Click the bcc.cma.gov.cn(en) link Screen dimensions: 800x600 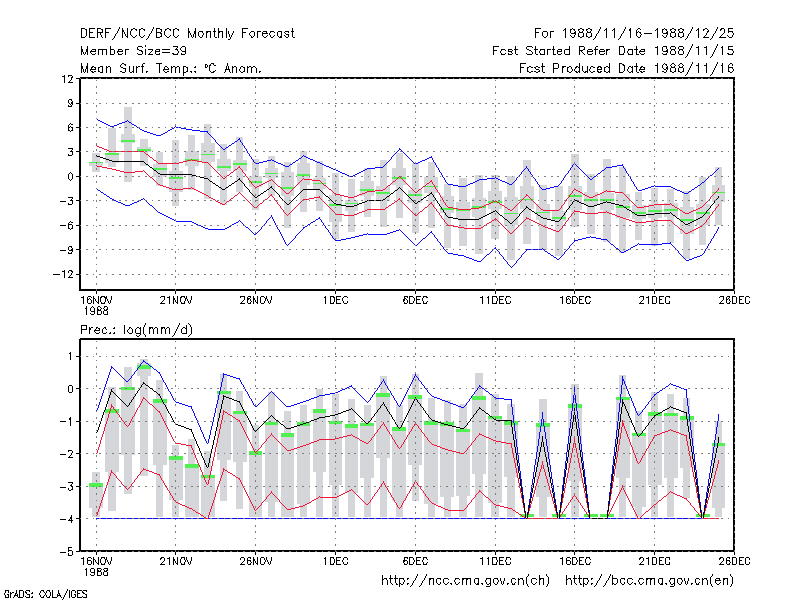pyautogui.click(x=649, y=581)
